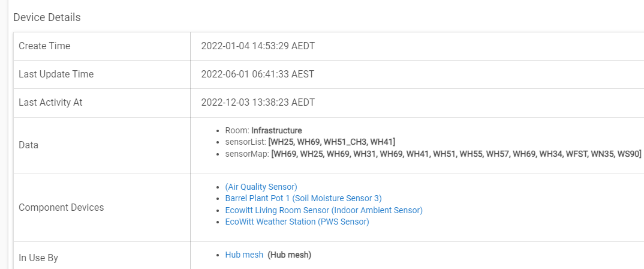Open EcoWitt Weather Station PWS Sensor link
The image size is (644, 269).
(297, 222)
